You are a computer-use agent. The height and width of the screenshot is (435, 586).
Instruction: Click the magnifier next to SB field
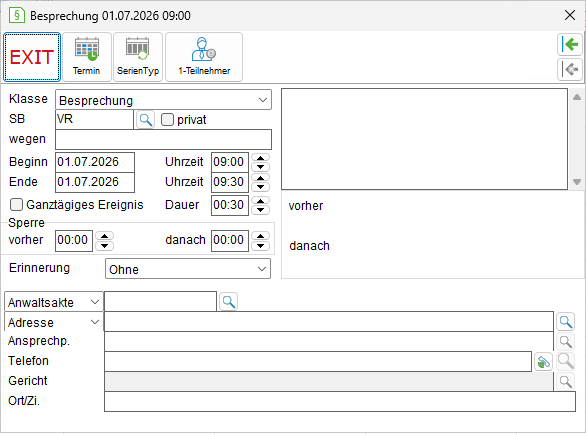pyautogui.click(x=145, y=120)
